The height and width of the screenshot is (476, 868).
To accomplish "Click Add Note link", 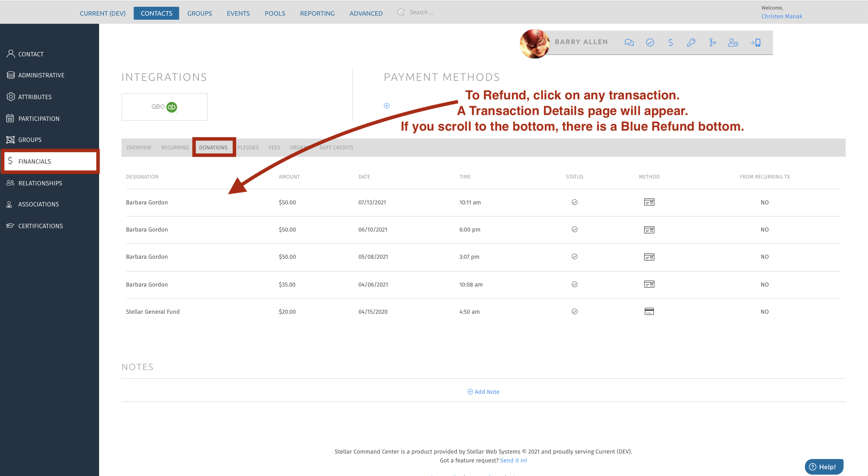I will tap(483, 391).
